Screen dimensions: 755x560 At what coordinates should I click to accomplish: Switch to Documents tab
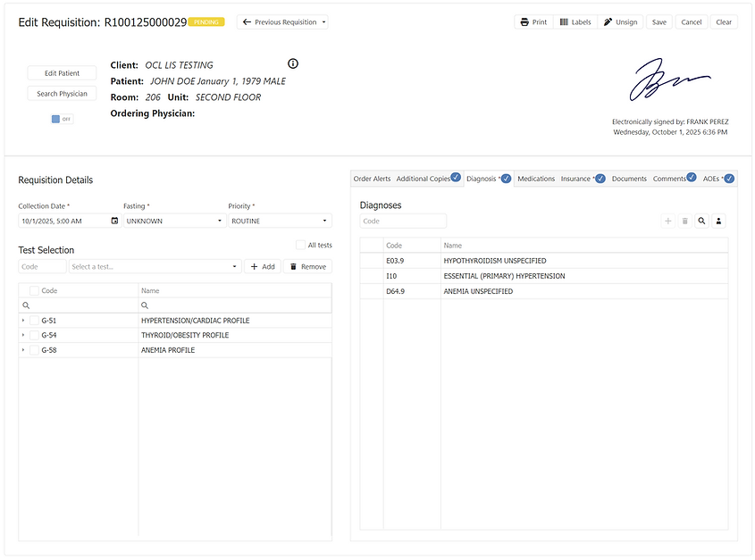coord(629,179)
